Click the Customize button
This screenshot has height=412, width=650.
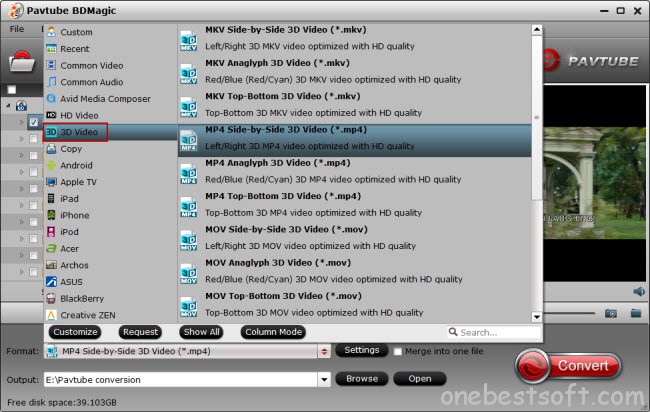[x=75, y=332]
